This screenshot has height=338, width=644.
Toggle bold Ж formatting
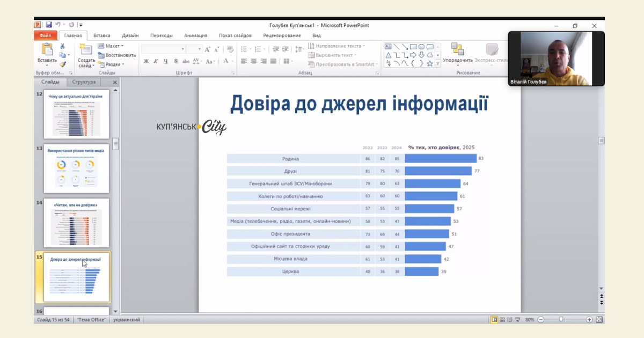[146, 61]
